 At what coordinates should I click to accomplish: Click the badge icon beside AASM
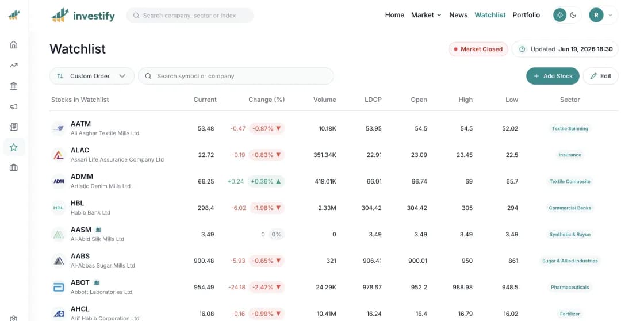click(x=98, y=230)
